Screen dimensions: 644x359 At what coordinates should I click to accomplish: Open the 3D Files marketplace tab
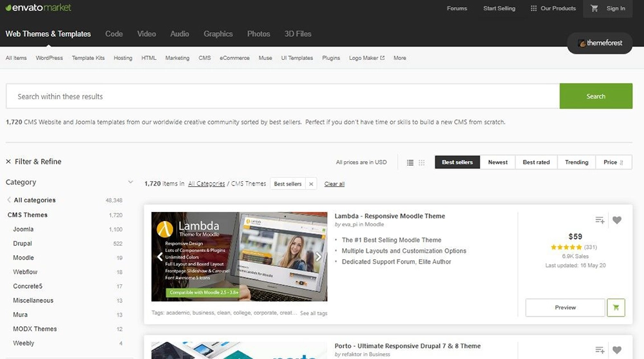[298, 34]
